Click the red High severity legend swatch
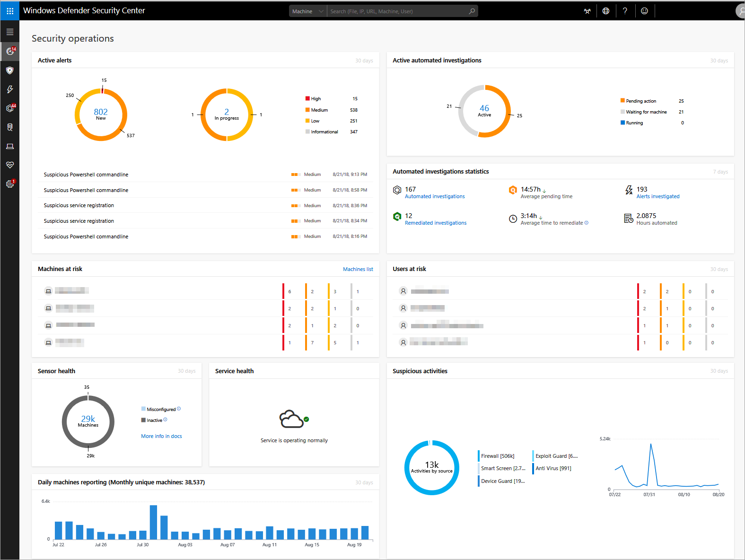745x560 pixels. tap(307, 99)
